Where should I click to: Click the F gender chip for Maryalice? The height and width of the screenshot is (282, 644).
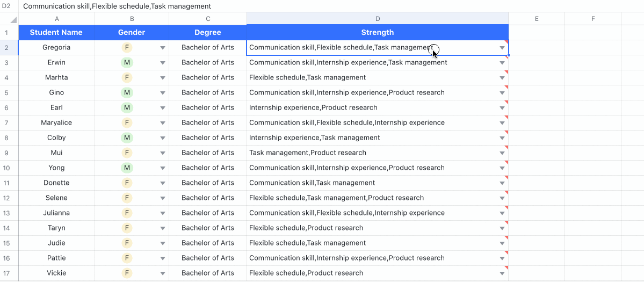tap(127, 122)
